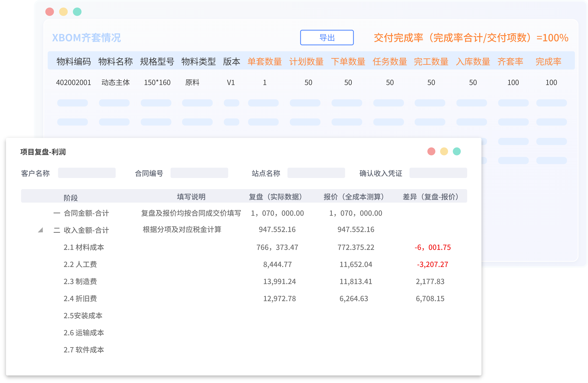Viewport: 588px width, 383px height.
Task: Click the 8,444.77 actual labor value
Action: point(277,265)
